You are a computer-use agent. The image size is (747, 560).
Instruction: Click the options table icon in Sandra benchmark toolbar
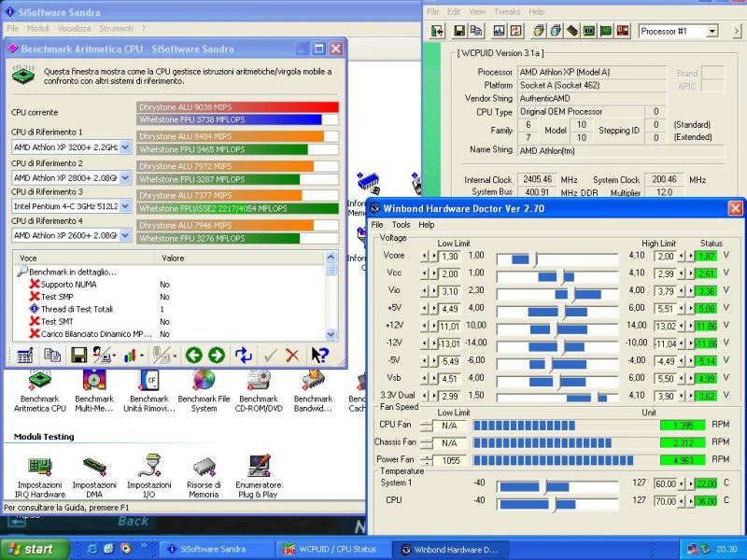25,356
